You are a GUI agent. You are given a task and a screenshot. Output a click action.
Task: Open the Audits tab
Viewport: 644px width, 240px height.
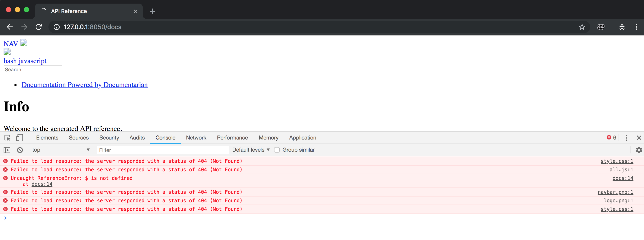(137, 138)
